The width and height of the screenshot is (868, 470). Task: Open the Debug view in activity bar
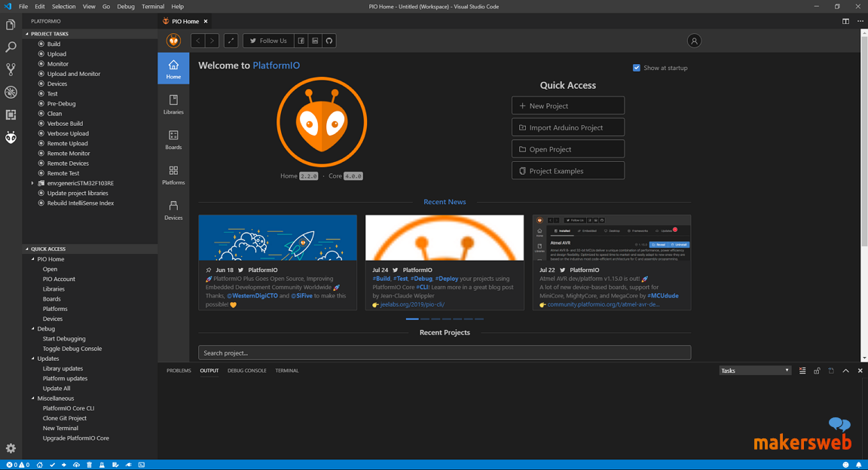click(x=11, y=92)
